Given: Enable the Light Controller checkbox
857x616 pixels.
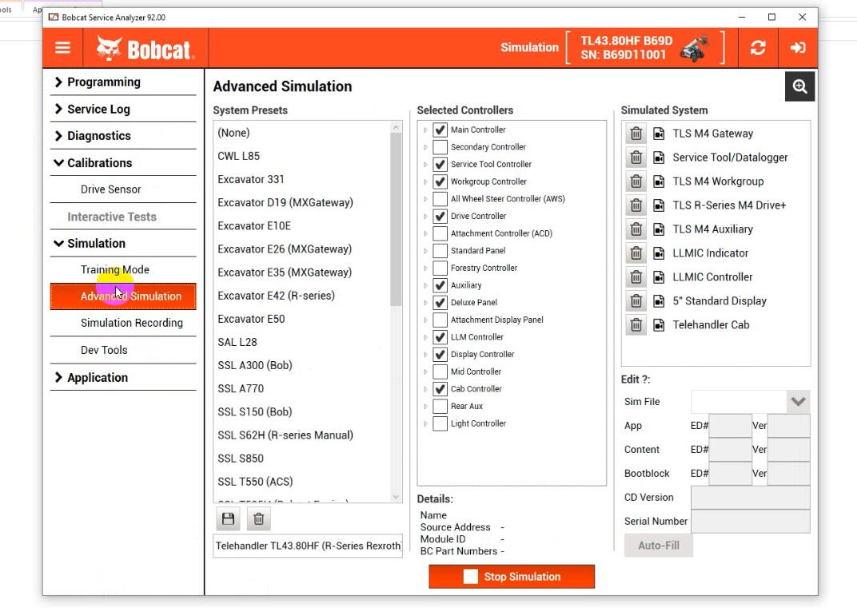Looking at the screenshot, I should click(x=440, y=423).
